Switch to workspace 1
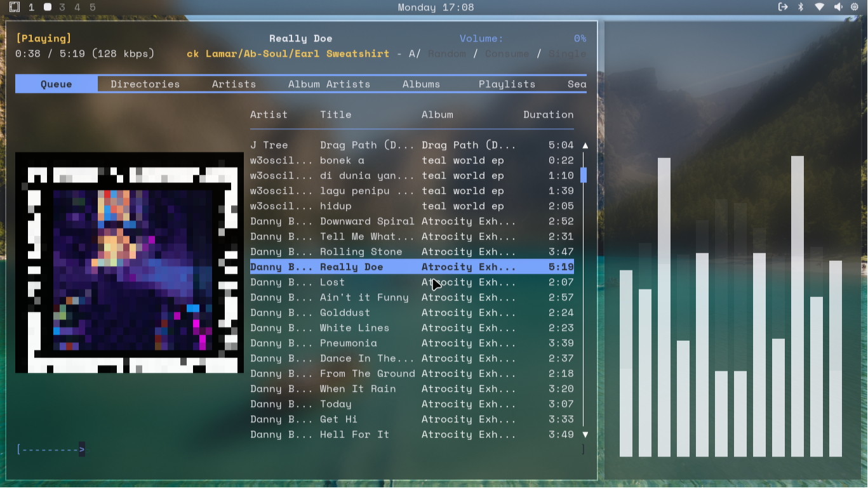The image size is (868, 488). pyautogui.click(x=31, y=8)
